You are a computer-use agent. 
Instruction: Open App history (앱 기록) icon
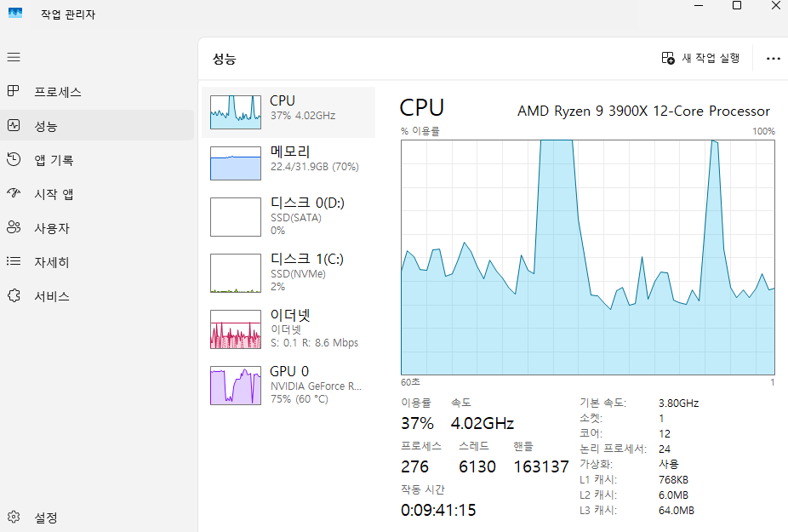coord(14,159)
